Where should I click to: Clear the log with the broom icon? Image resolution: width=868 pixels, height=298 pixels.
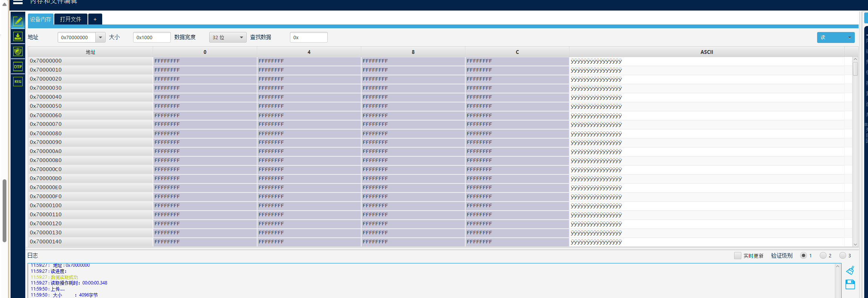click(x=850, y=270)
